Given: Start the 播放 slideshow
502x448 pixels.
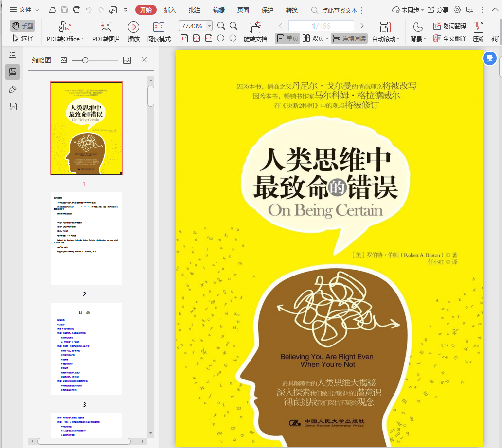Looking at the screenshot, I should coord(133,32).
